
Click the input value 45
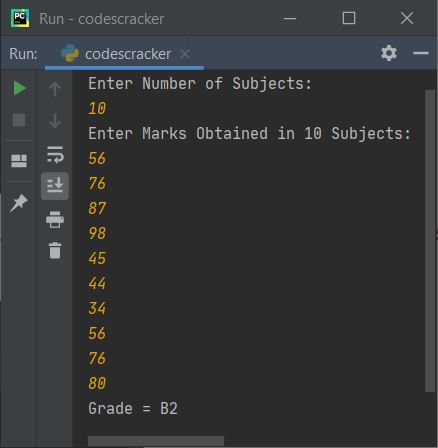(97, 258)
